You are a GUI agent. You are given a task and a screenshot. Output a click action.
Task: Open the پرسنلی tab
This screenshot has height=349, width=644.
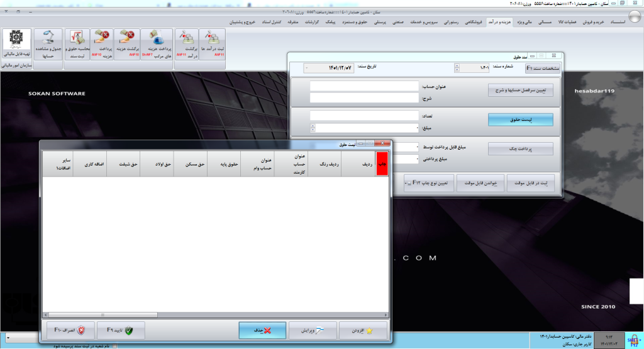(379, 22)
